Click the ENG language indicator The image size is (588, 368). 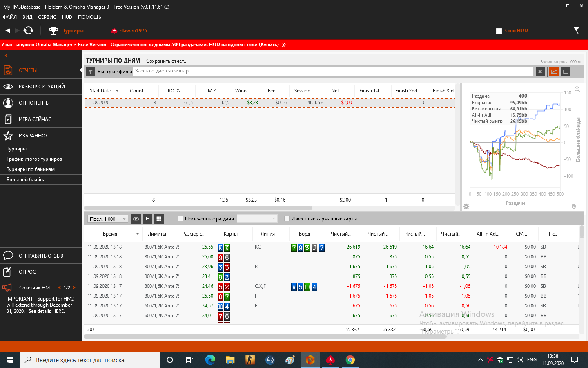pyautogui.click(x=532, y=360)
